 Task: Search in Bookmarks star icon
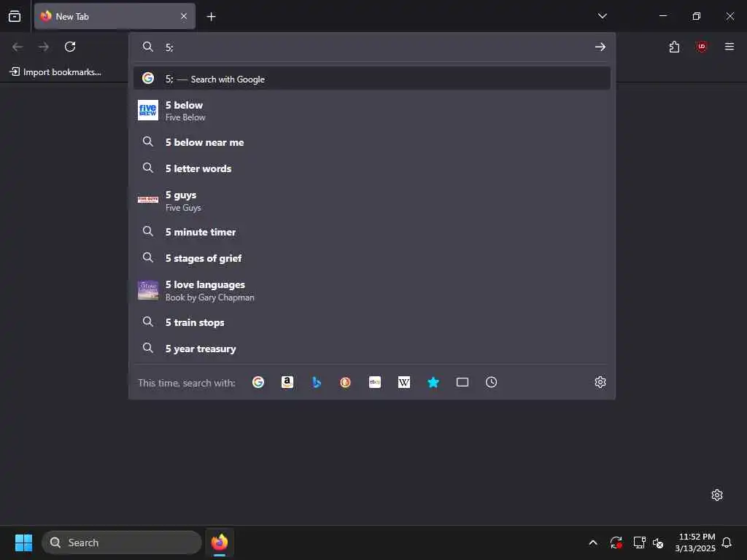point(433,382)
